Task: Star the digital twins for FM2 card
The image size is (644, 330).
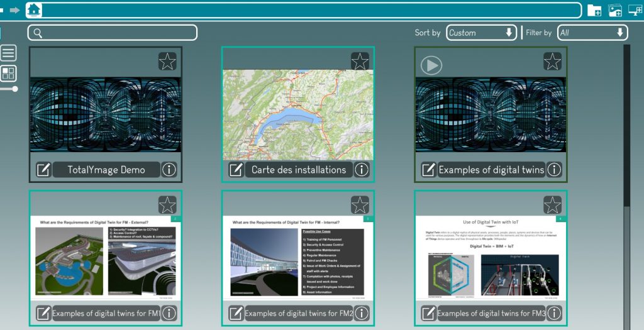Action: point(360,205)
